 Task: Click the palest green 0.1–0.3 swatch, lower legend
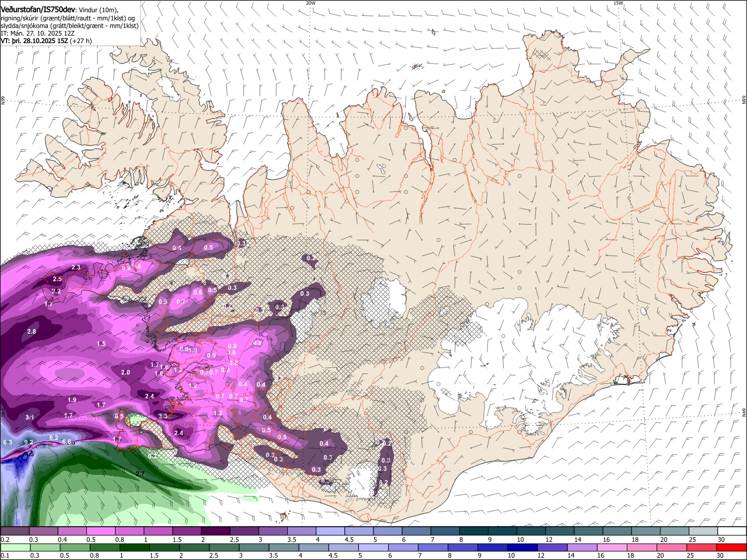tap(15, 547)
